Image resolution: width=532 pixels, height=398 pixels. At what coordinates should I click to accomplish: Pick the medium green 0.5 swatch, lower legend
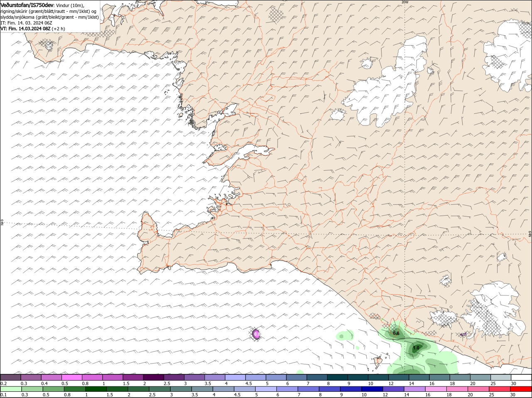click(53, 389)
